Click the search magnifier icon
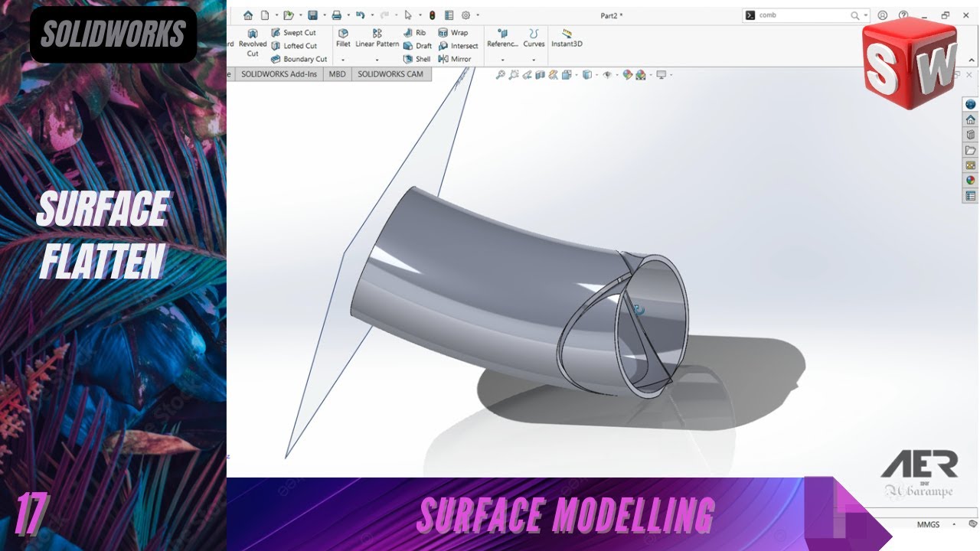 [x=855, y=15]
